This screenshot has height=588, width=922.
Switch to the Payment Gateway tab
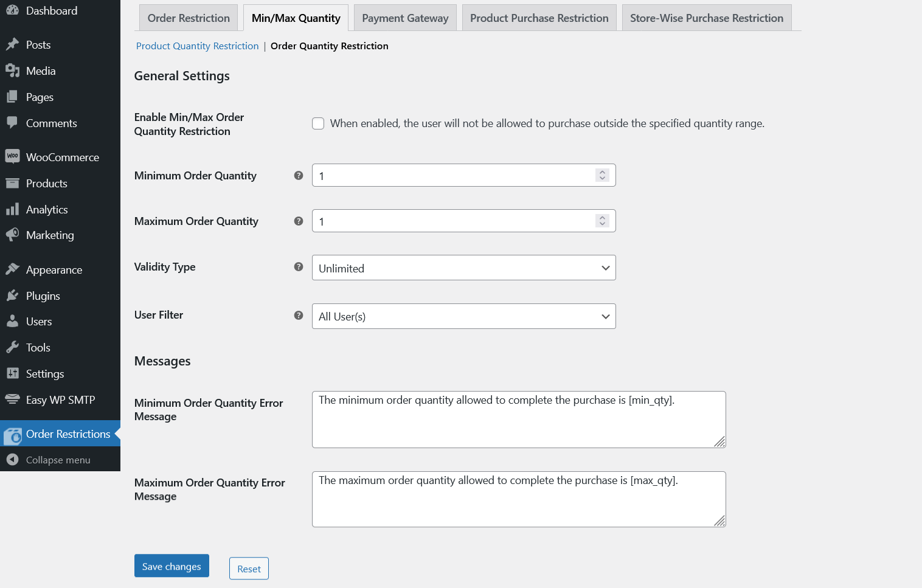pos(404,18)
